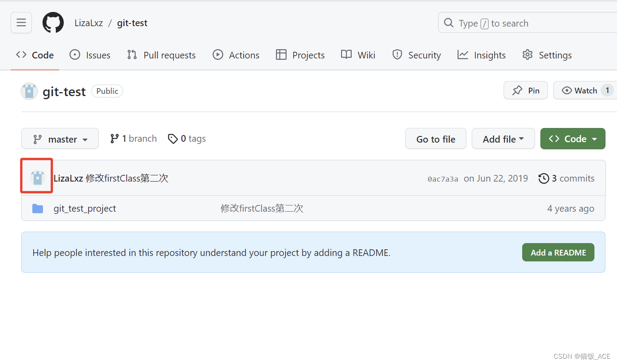Open repository Settings tab
This screenshot has width=617, height=364.
pos(547,55)
